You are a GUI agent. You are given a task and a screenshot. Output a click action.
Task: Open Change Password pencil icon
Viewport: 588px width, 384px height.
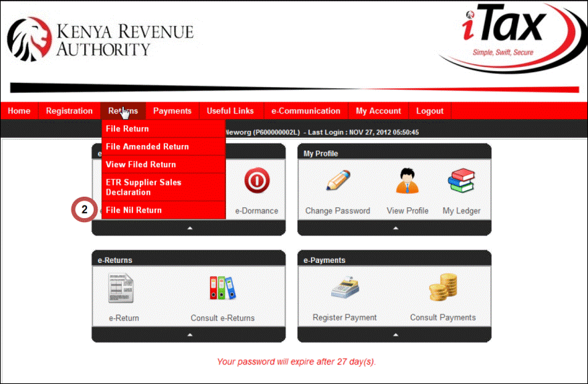pyautogui.click(x=338, y=180)
